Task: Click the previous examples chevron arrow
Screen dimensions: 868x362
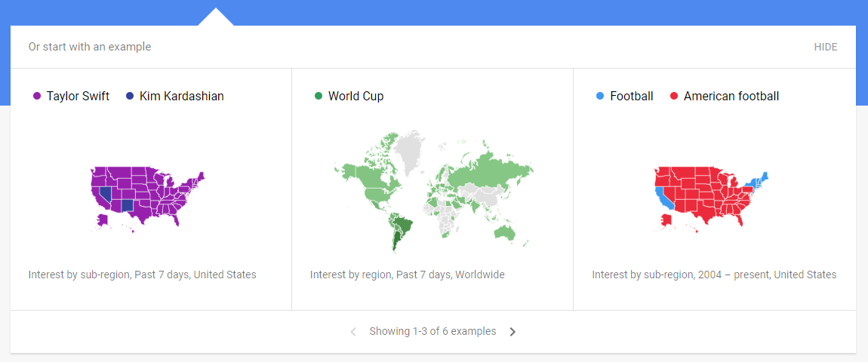Action: click(353, 332)
